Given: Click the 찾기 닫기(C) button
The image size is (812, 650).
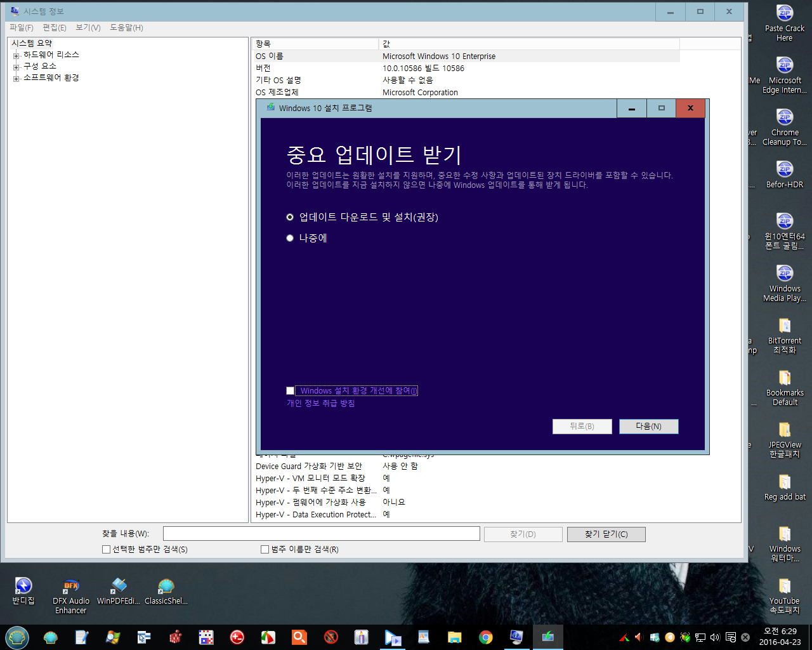Looking at the screenshot, I should pos(606,534).
